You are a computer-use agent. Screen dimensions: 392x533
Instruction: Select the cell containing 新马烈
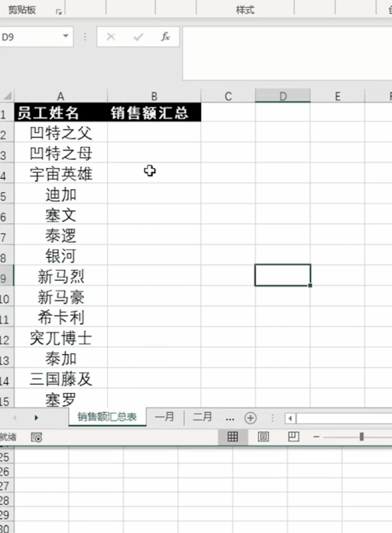[x=61, y=276]
